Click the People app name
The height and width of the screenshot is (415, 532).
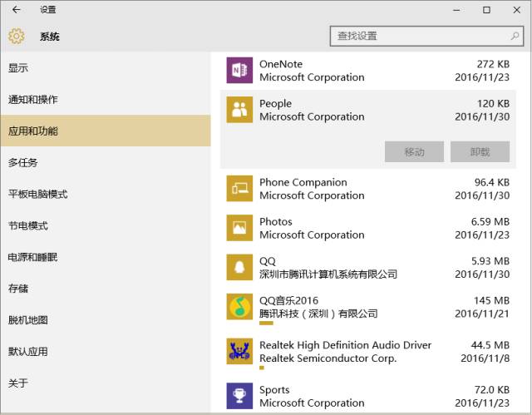coord(275,104)
